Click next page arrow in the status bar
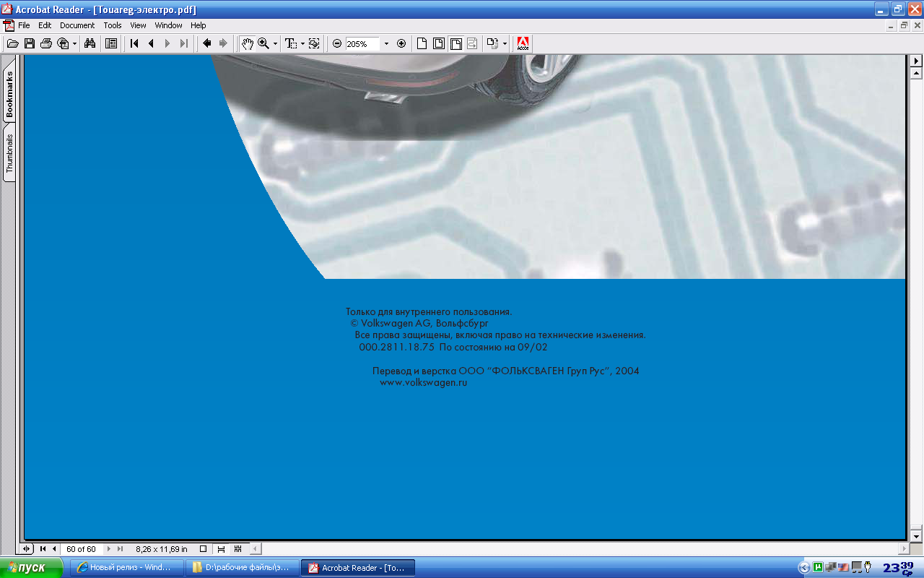924x578 pixels. pos(109,549)
